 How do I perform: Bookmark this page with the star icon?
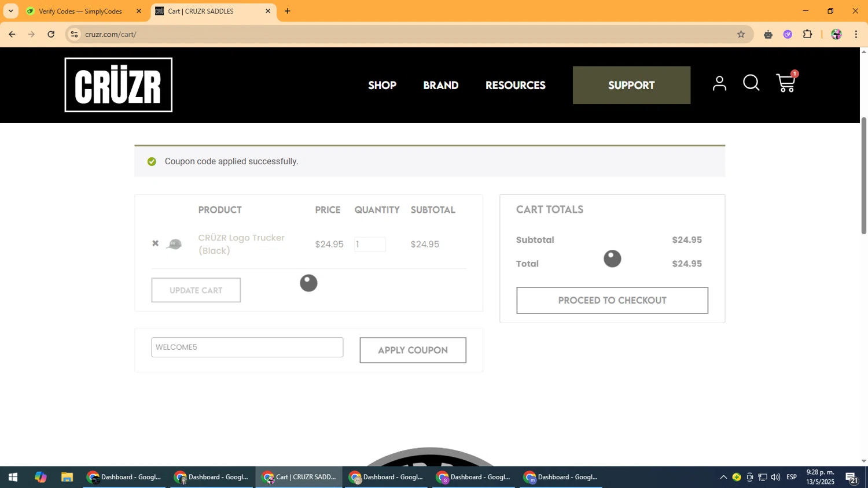tap(741, 34)
